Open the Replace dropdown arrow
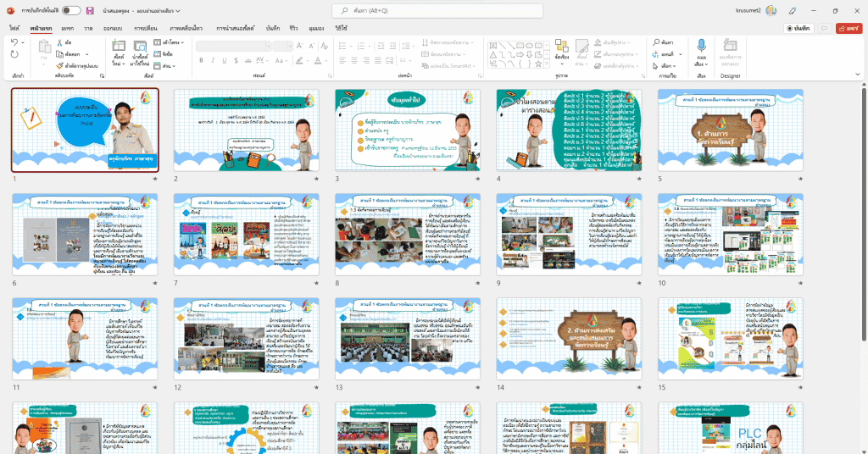Screen dimensions: 868x454 [681, 54]
